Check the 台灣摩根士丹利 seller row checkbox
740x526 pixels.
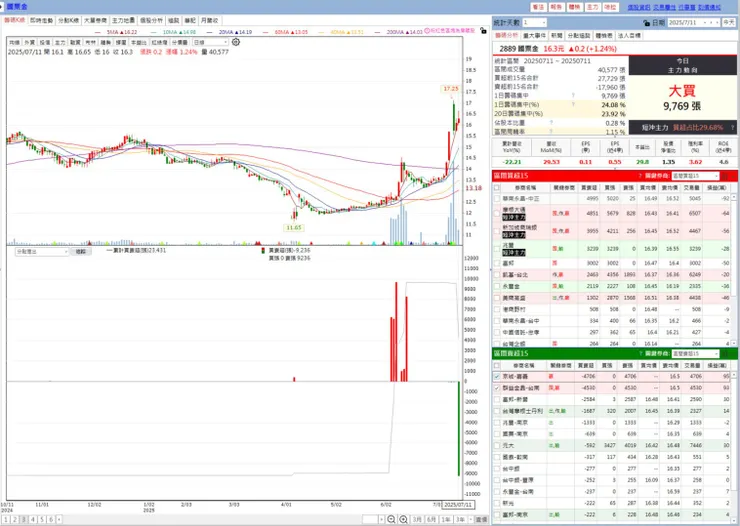point(496,411)
